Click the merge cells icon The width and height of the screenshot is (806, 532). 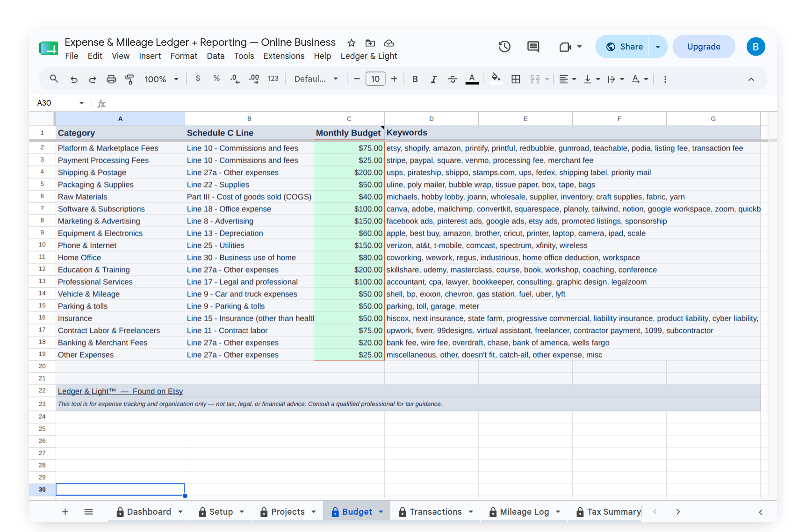click(x=535, y=79)
